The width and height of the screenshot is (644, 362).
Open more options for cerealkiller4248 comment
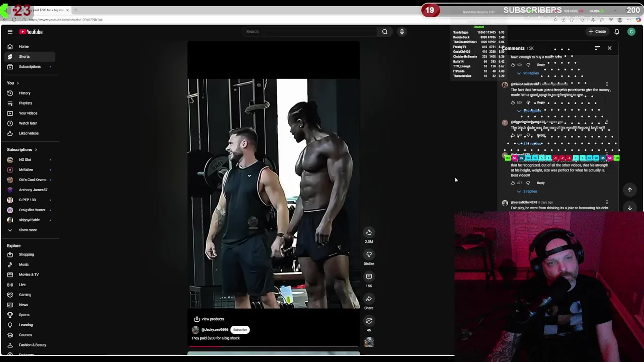[607, 203]
